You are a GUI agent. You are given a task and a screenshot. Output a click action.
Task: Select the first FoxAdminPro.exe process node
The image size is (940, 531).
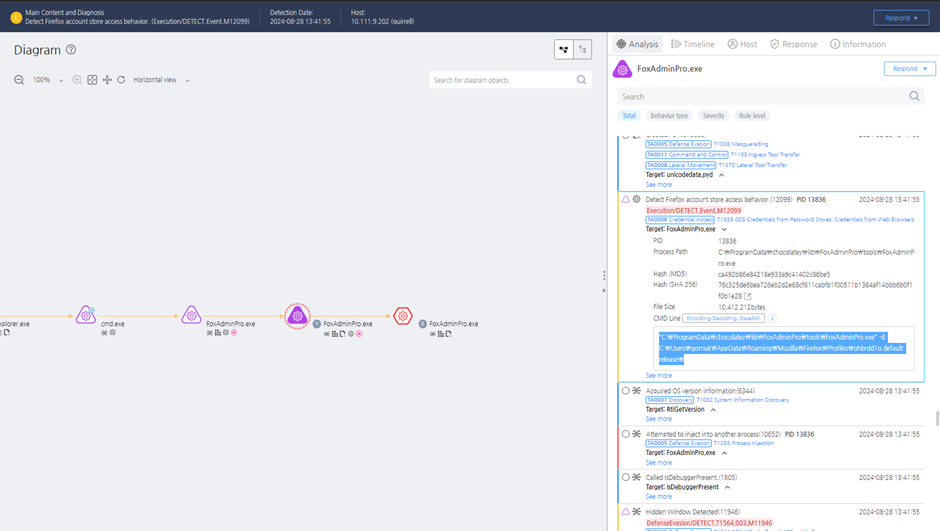(x=191, y=315)
